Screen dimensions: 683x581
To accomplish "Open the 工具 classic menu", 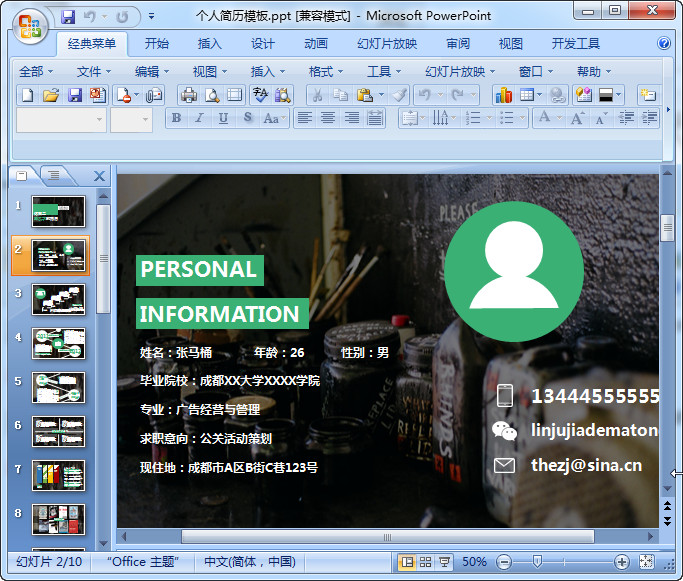I will point(384,71).
